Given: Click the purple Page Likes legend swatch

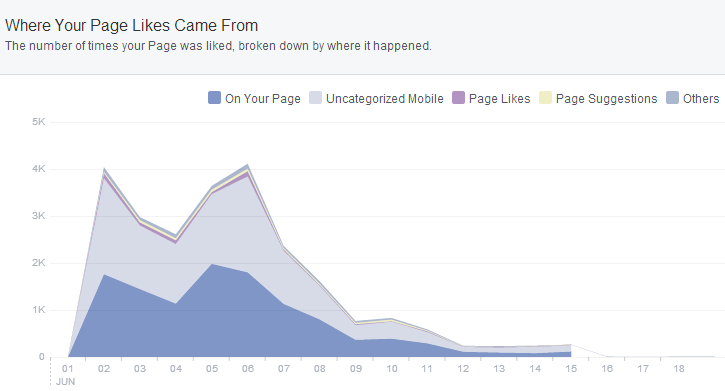Looking at the screenshot, I should pyautogui.click(x=458, y=98).
